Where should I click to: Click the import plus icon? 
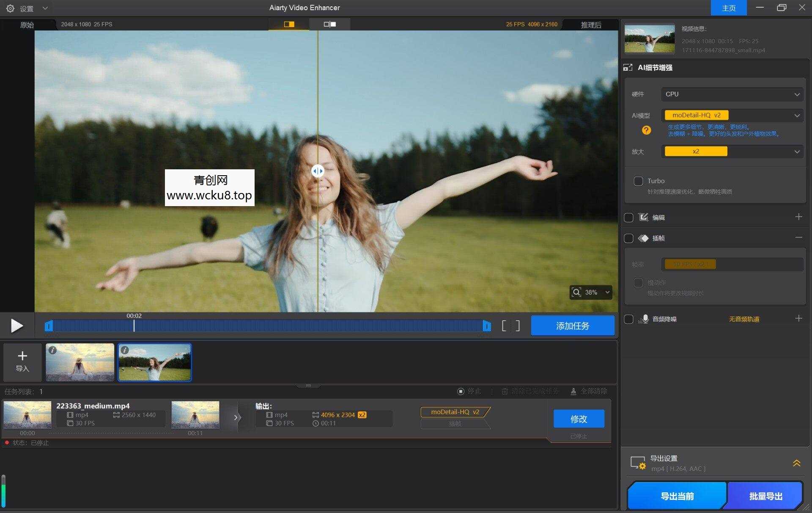coord(22,356)
